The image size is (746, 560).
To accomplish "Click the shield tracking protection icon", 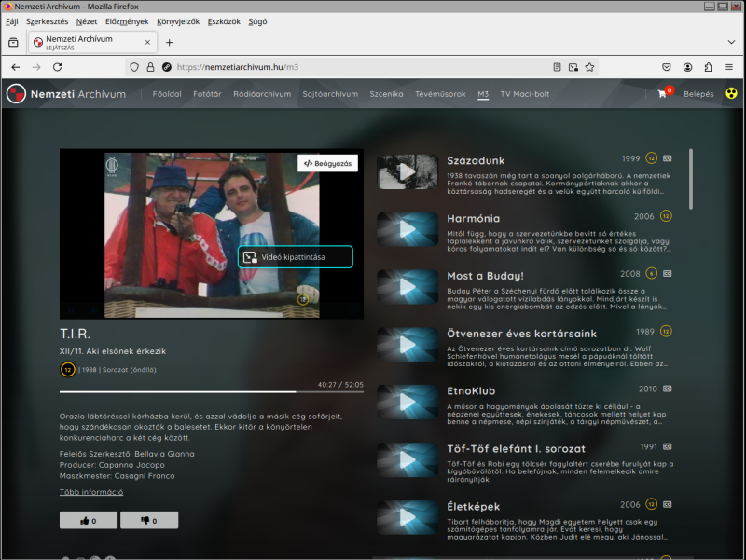I will 134,67.
